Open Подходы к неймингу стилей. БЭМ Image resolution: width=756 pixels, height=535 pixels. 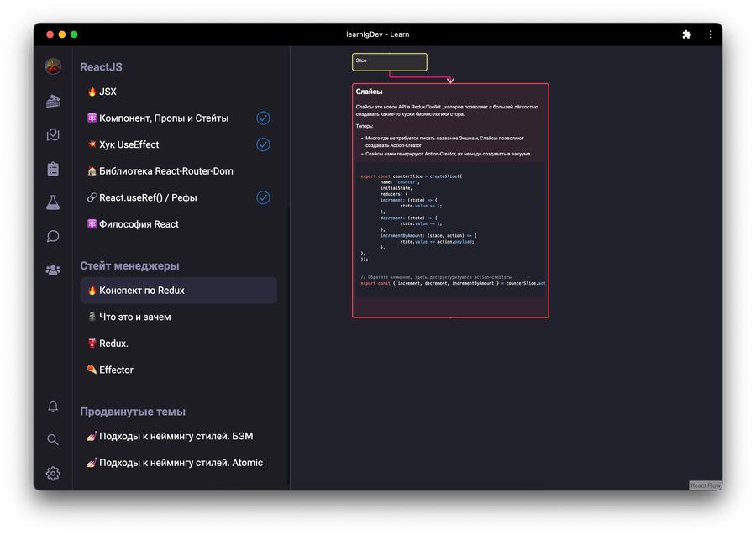pos(178,436)
